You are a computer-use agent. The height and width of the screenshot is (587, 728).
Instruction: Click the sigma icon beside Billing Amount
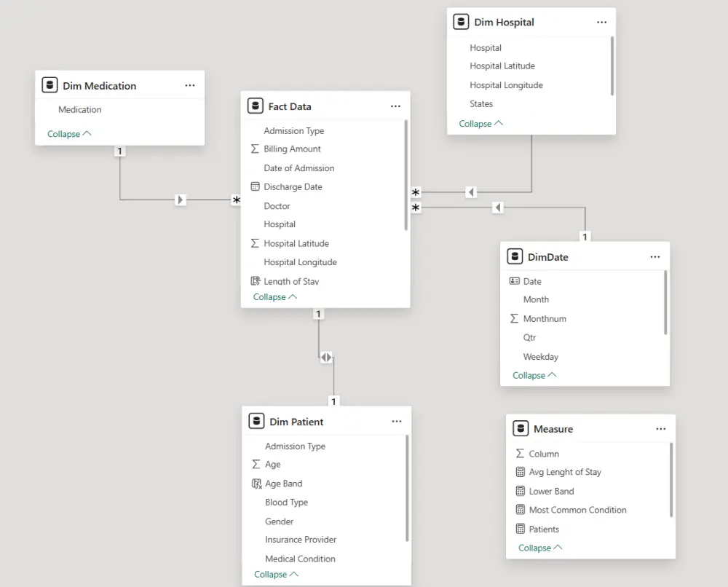(256, 149)
